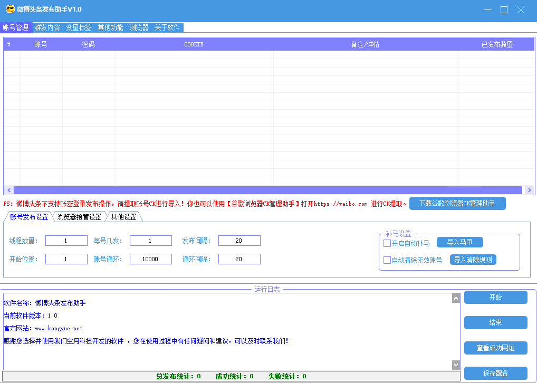Click the 已发布数量 column header
The width and height of the screenshot is (537, 392).
[496, 44]
